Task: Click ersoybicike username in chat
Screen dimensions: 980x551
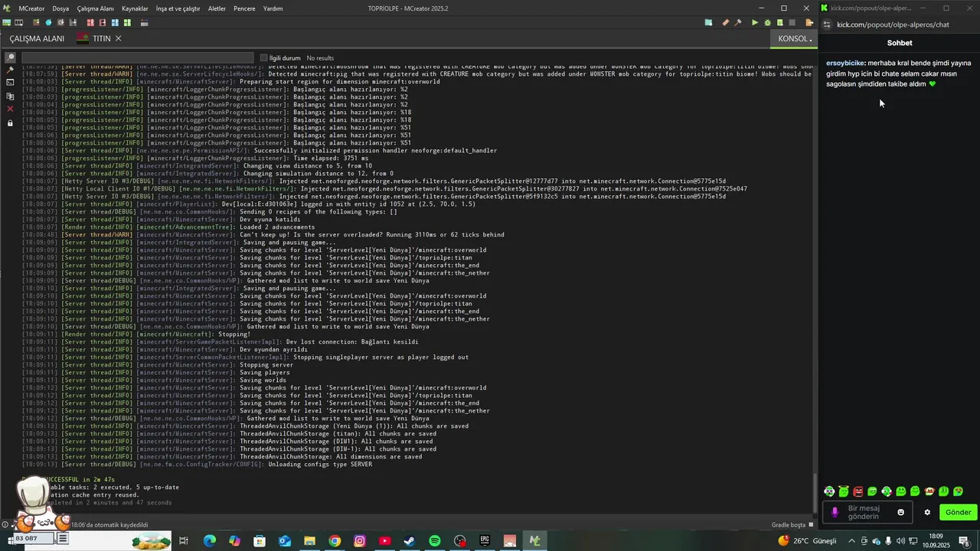Action: tap(845, 64)
